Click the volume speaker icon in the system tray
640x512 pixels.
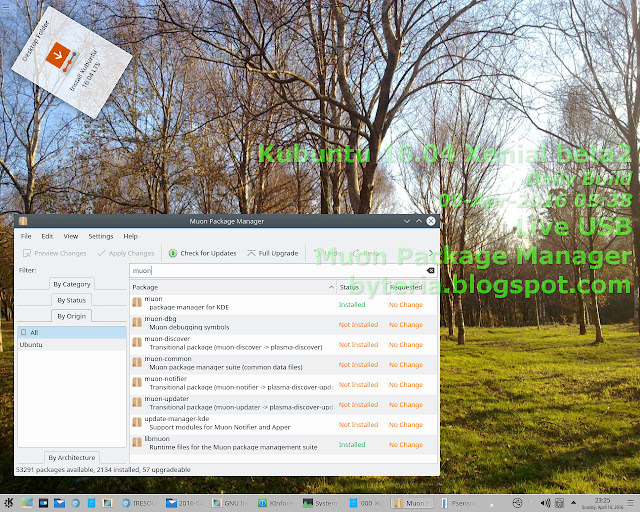click(x=545, y=503)
